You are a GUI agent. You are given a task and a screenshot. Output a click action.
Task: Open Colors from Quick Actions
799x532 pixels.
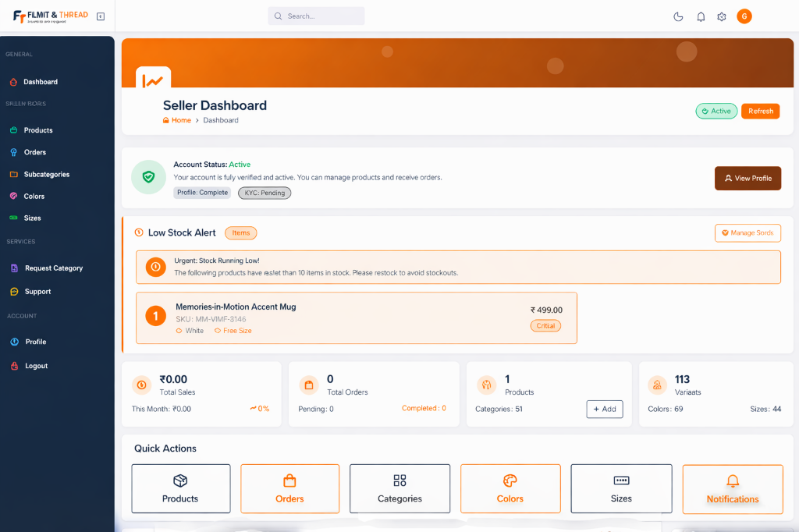coord(510,489)
